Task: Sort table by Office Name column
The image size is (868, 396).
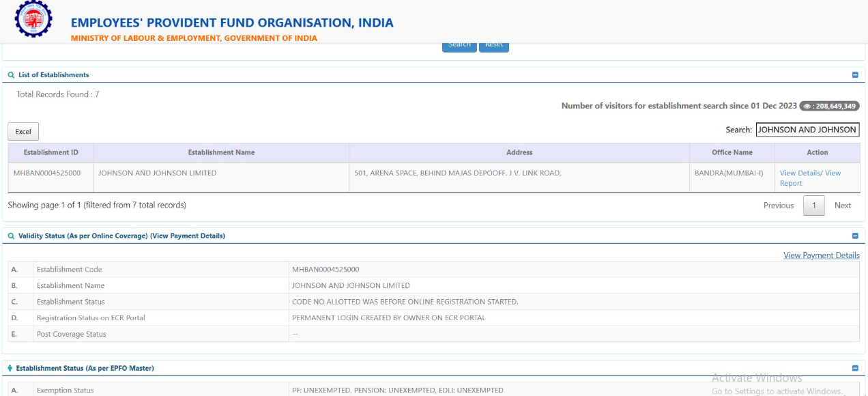Action: [x=732, y=153]
